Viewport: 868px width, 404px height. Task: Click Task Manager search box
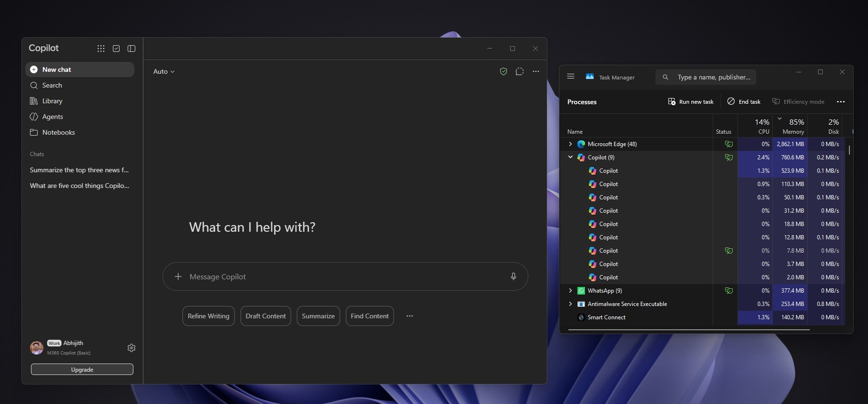pyautogui.click(x=706, y=77)
